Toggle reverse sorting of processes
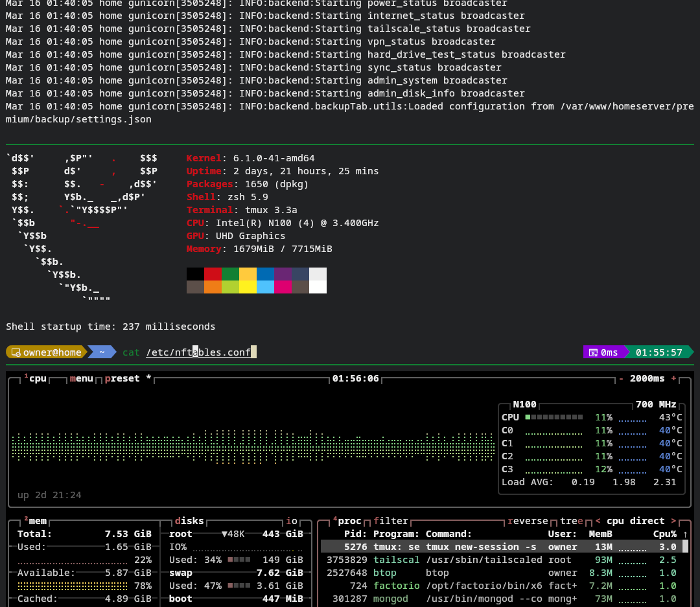The width and height of the screenshot is (700, 607). point(528,521)
